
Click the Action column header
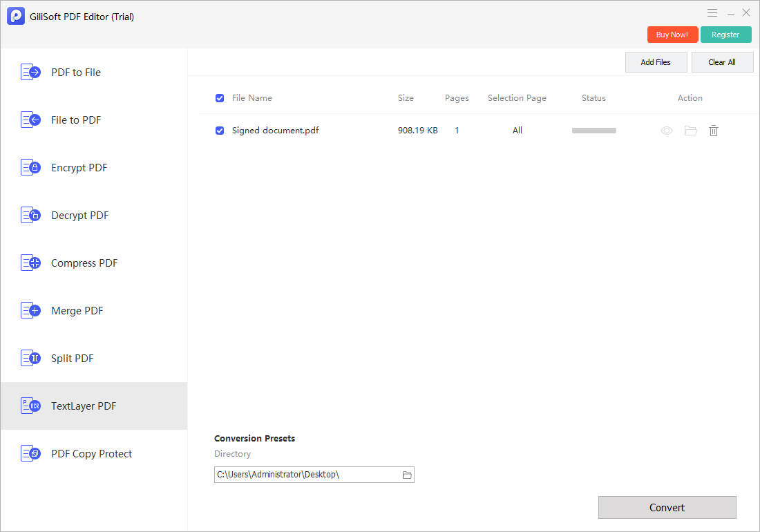click(690, 98)
